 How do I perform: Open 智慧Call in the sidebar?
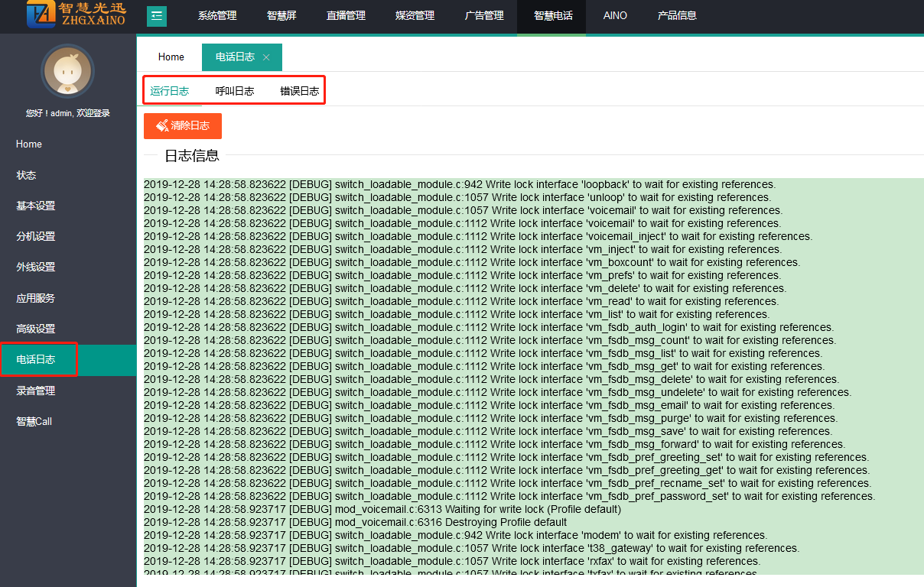[x=34, y=421]
